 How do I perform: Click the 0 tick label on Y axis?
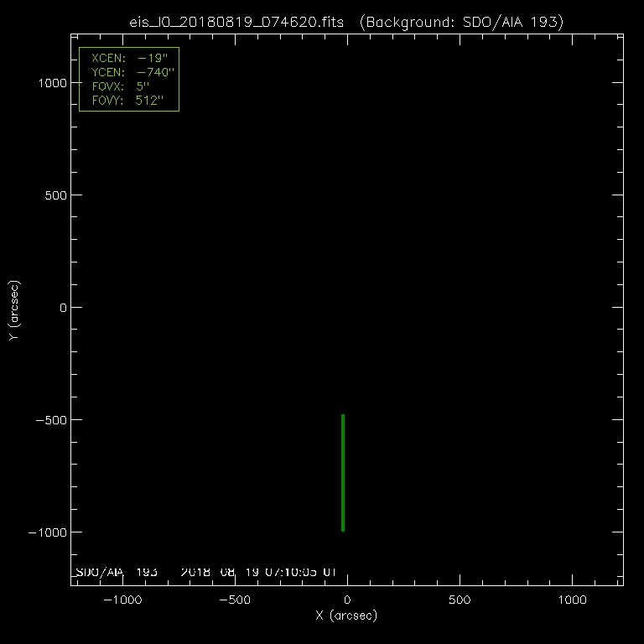pos(60,307)
